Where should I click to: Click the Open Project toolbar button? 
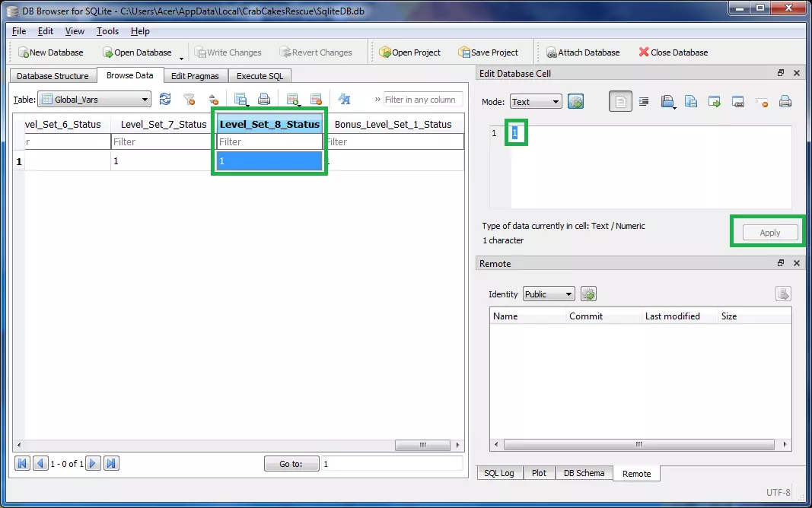(x=409, y=52)
